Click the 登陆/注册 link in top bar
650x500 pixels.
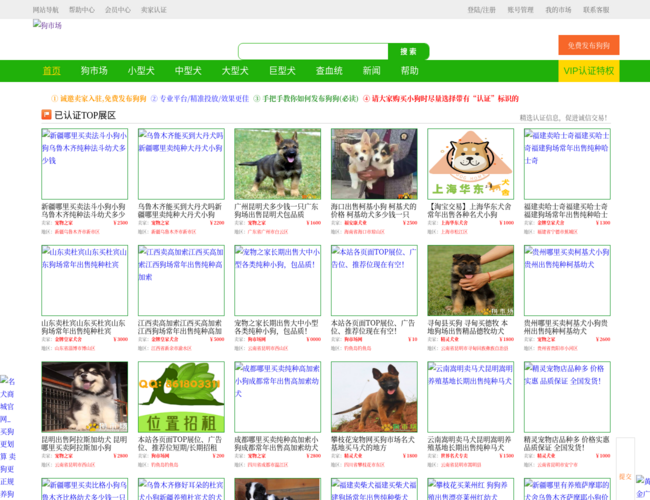481,10
